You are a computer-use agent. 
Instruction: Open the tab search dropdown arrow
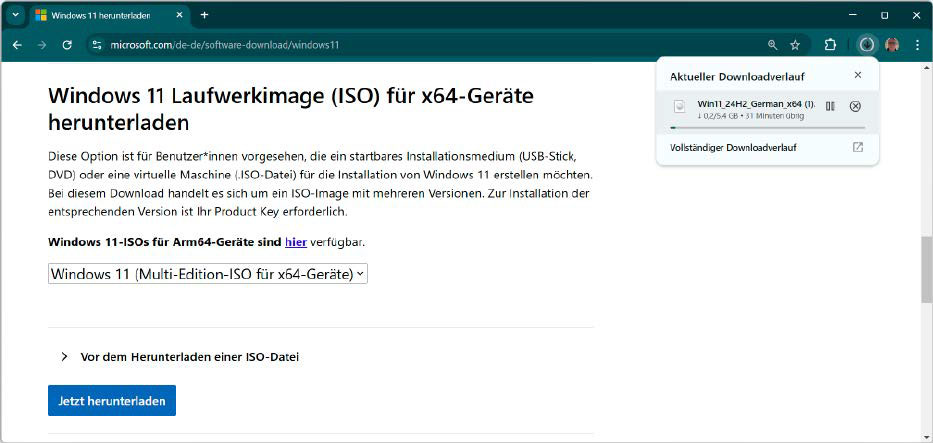point(15,15)
